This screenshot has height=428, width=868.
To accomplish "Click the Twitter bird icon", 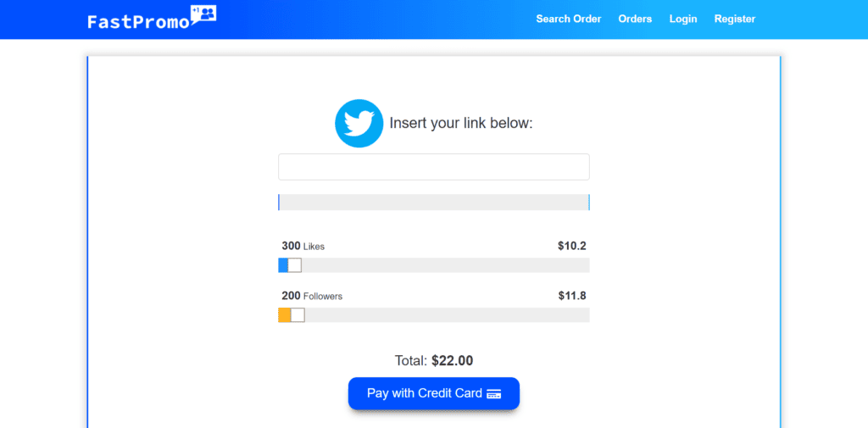I will tap(359, 124).
